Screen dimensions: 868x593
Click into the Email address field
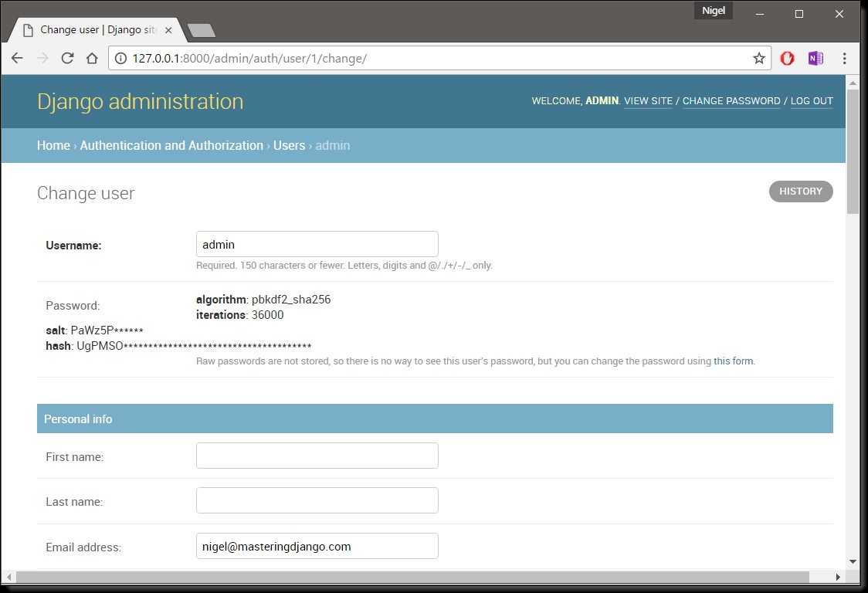click(317, 546)
